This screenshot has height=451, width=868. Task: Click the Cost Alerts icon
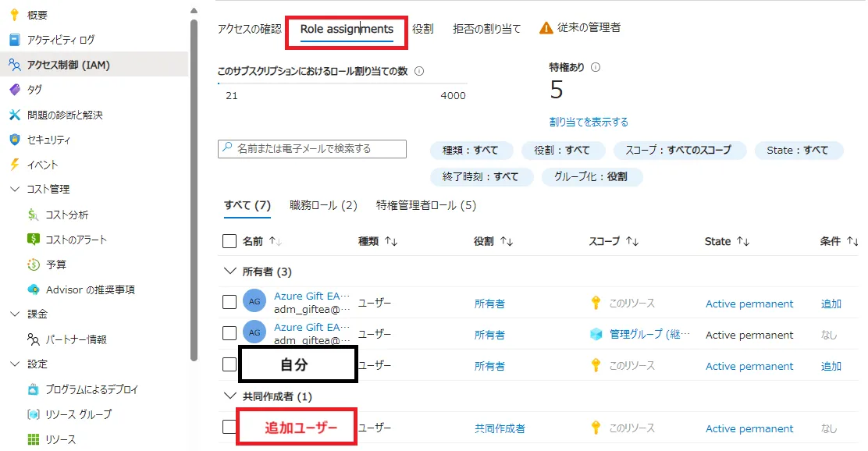click(33, 240)
